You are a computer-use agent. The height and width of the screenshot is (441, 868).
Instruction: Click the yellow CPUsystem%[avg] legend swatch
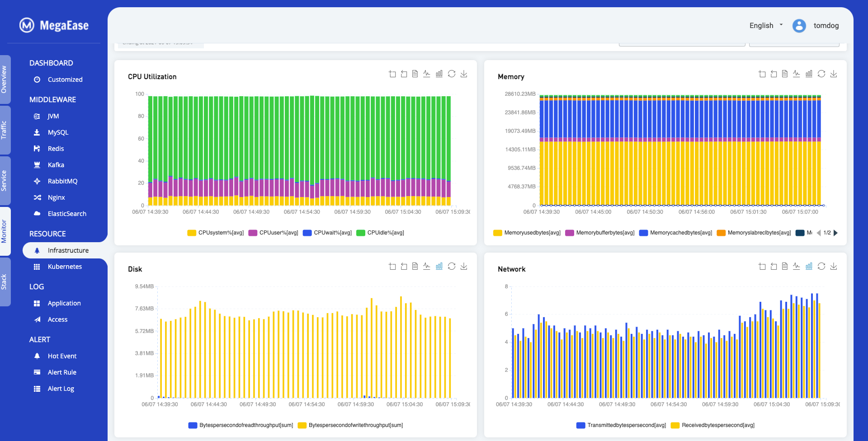[192, 233]
